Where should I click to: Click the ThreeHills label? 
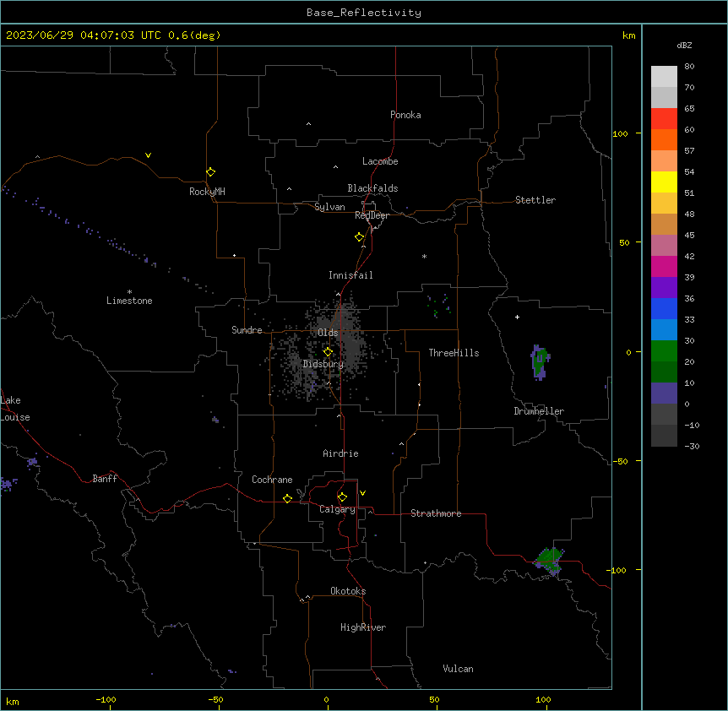(454, 353)
